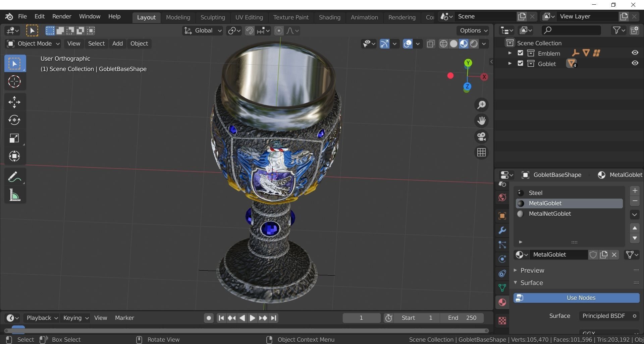Open the Global transform orientation dropdown
The height and width of the screenshot is (344, 644).
tap(203, 31)
